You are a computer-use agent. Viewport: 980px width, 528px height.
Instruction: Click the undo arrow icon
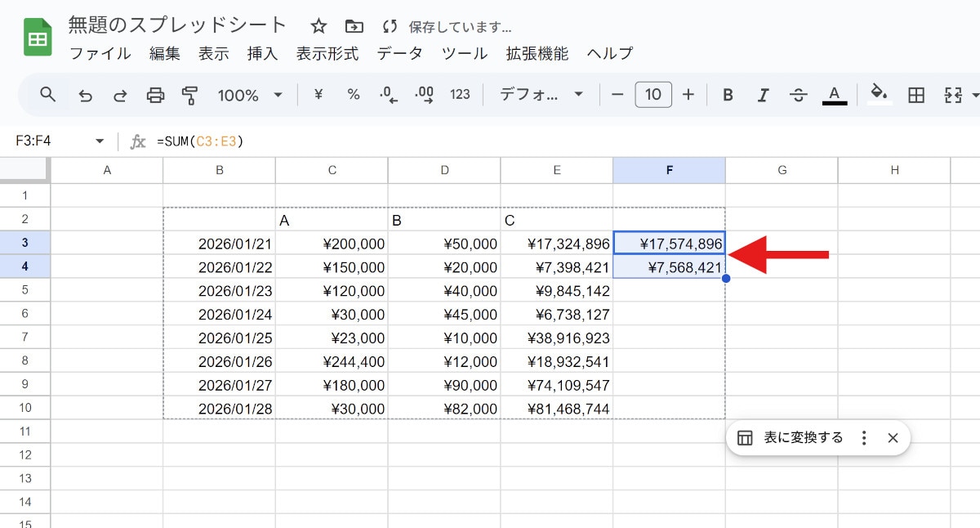click(x=85, y=96)
